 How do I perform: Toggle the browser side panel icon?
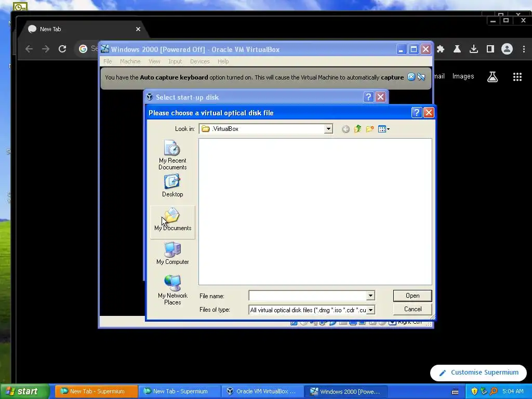coord(490,49)
